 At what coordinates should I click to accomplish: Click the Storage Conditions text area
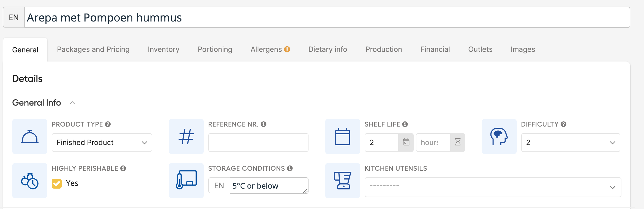(x=269, y=186)
